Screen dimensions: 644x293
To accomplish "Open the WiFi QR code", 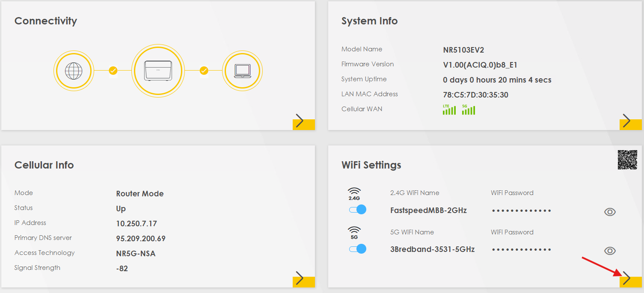I will point(627,160).
